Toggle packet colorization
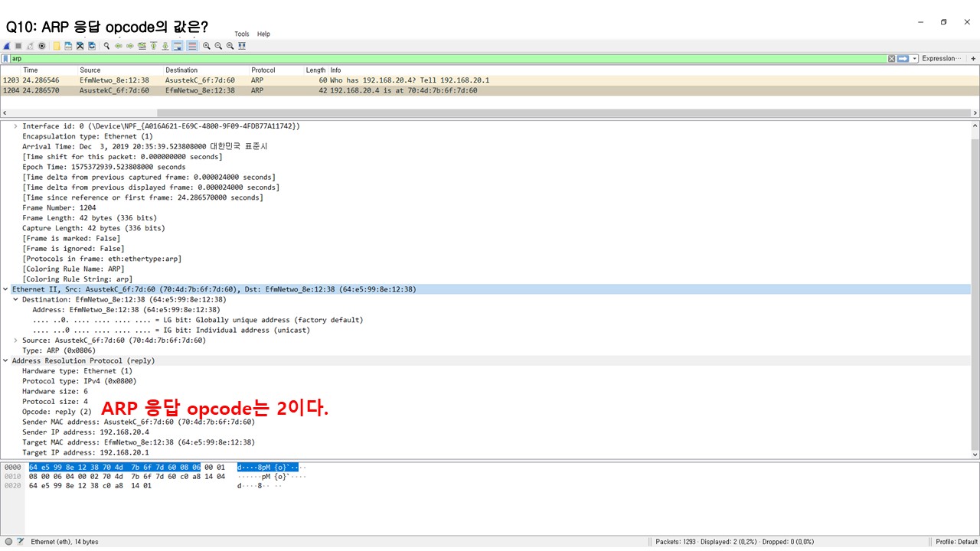The height and width of the screenshot is (551, 980). pos(192,46)
